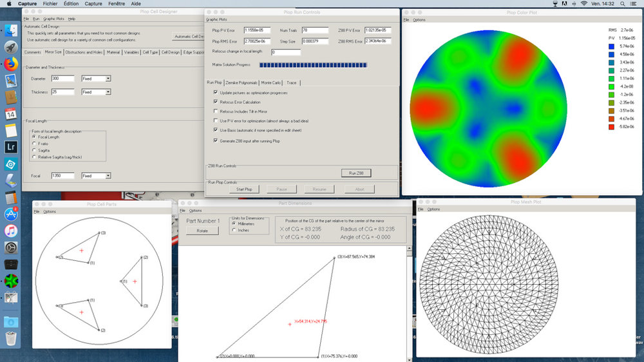Click the Abort button
This screenshot has height=362, width=644.
[x=359, y=189]
